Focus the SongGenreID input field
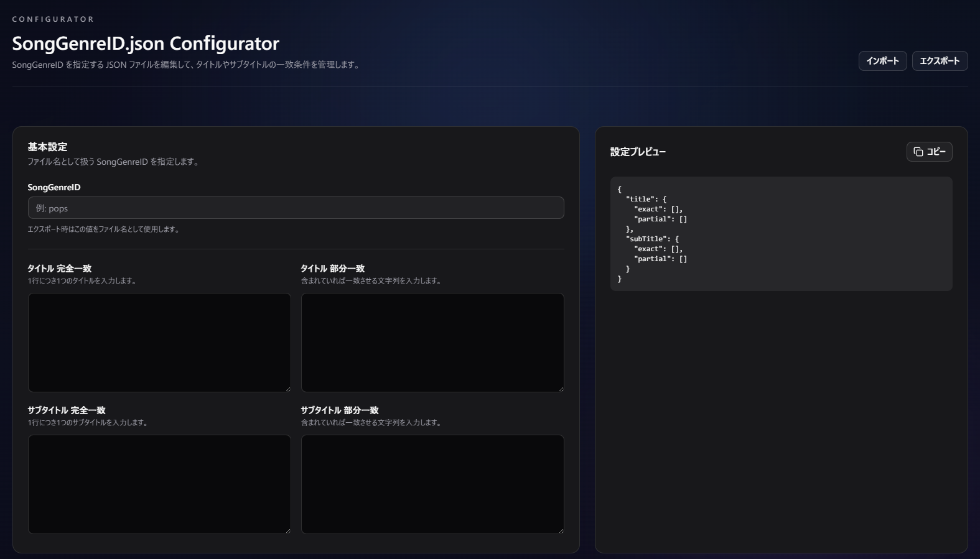980x559 pixels. point(296,208)
